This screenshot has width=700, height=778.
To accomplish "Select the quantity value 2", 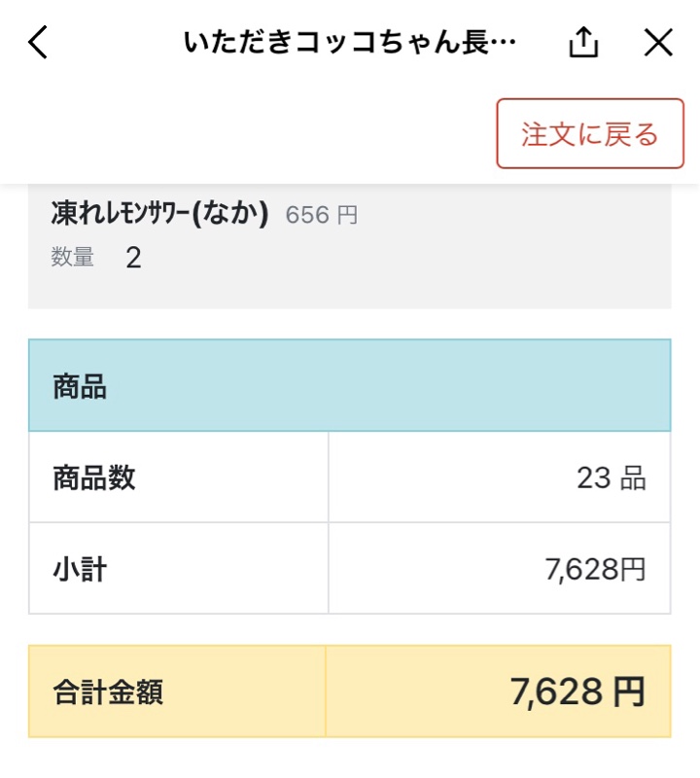I will [133, 258].
